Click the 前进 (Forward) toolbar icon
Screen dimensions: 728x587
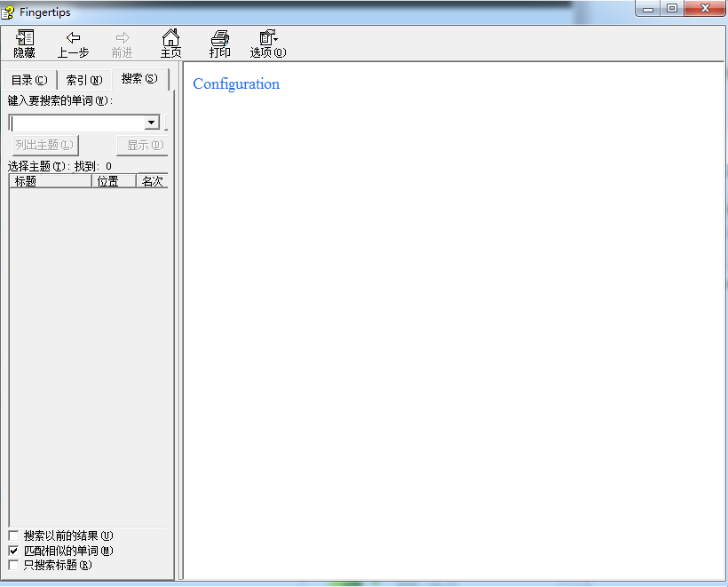(x=123, y=43)
